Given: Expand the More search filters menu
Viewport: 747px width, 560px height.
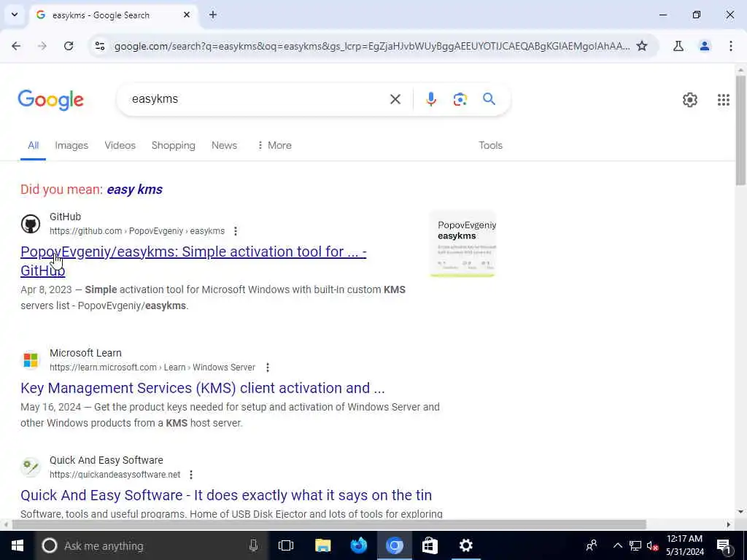Looking at the screenshot, I should pos(274,145).
